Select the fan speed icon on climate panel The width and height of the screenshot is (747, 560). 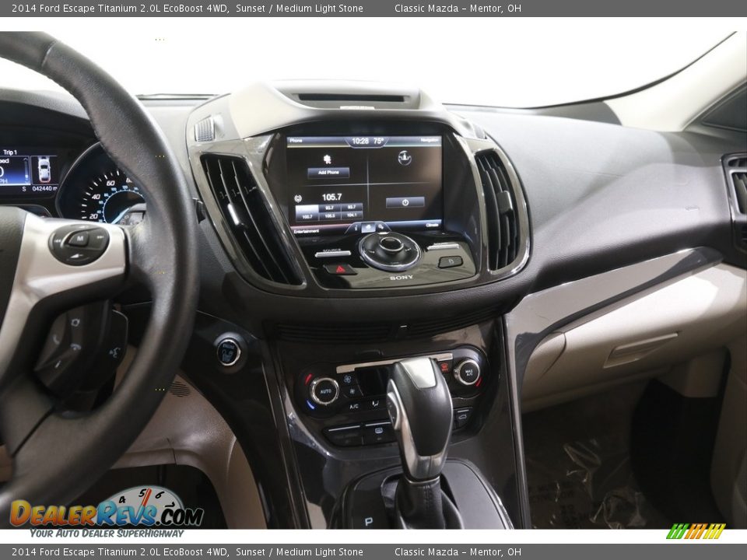pos(347,379)
